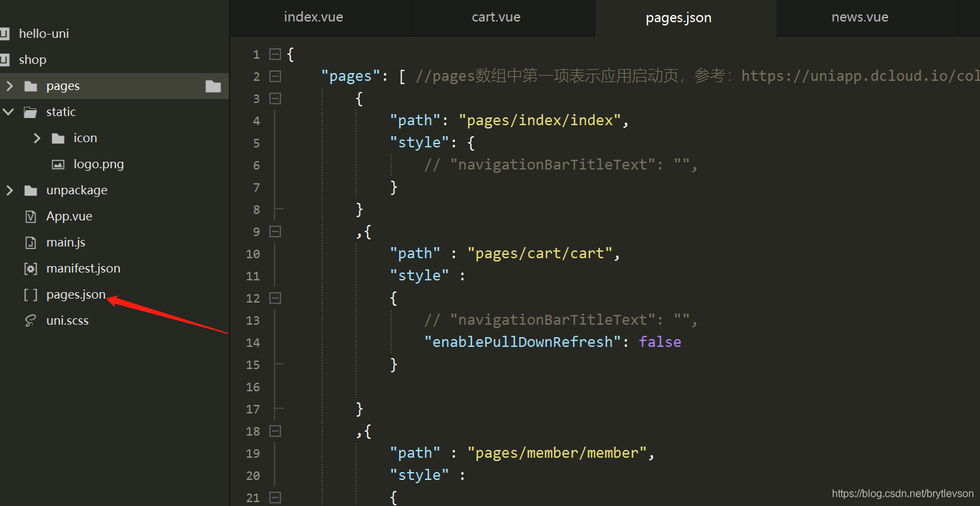Viewport: 980px width, 506px height.
Task: Switch to the cart.vue tab
Action: 496,18
